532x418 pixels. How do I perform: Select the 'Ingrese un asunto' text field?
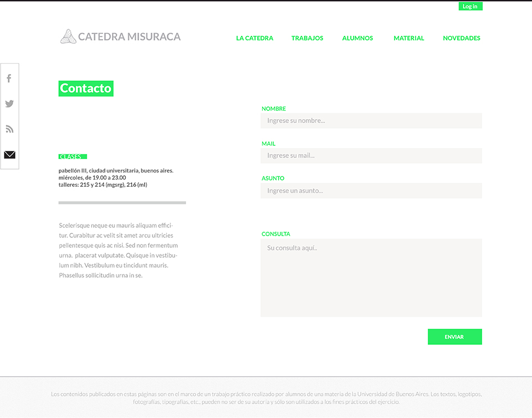coord(371,191)
